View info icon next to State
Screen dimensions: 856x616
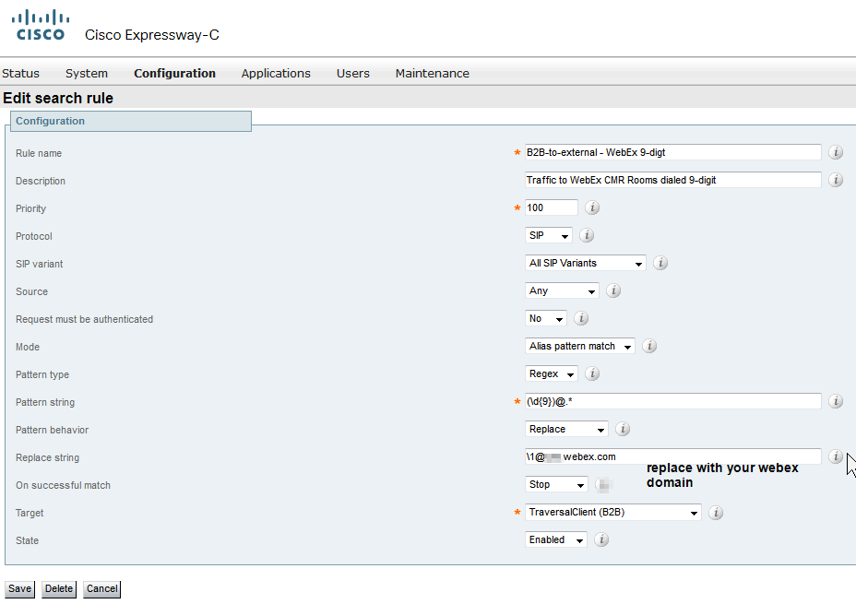(x=601, y=539)
